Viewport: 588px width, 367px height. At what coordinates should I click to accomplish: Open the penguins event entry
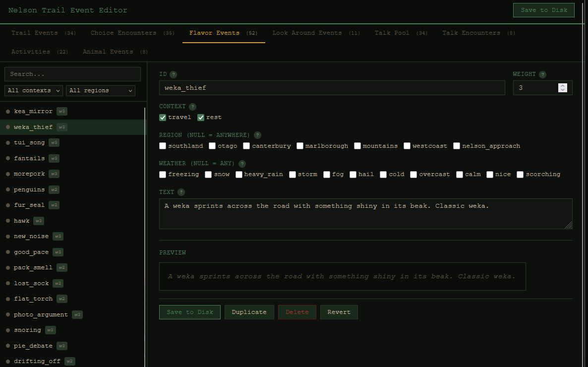(72, 189)
